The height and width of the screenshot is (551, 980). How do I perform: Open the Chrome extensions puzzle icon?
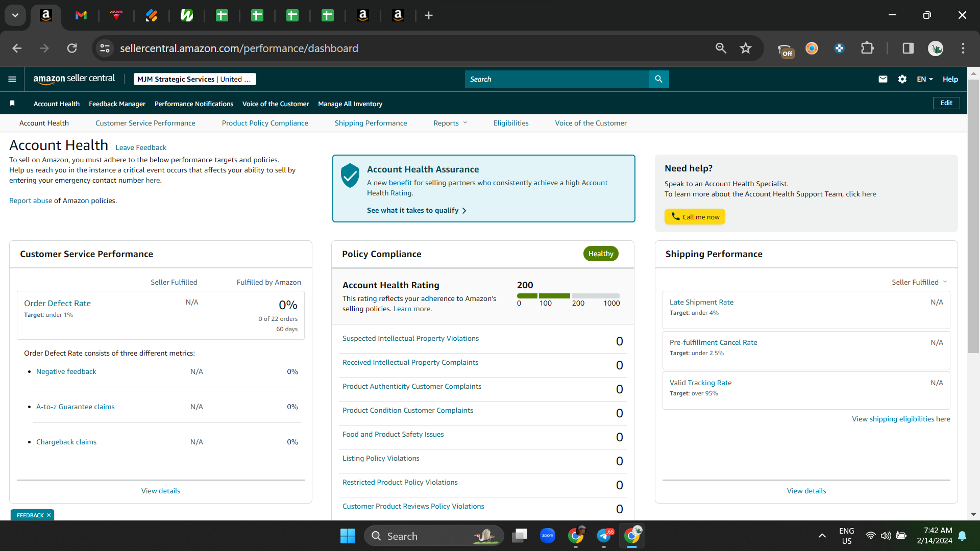click(x=867, y=48)
